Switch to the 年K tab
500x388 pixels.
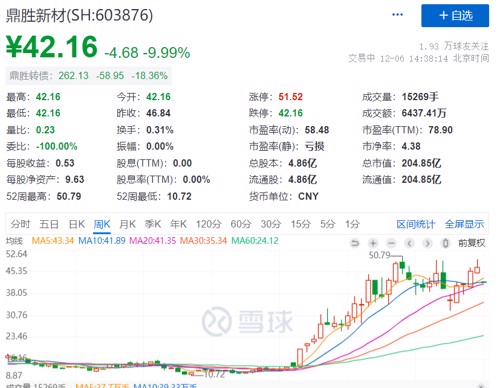[x=178, y=224]
